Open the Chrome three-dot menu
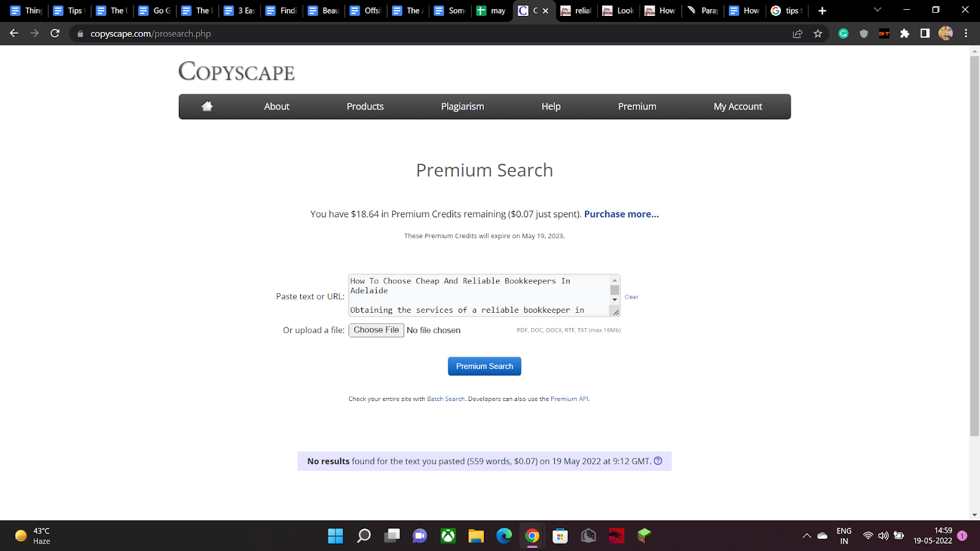The width and height of the screenshot is (980, 551). [x=966, y=34]
